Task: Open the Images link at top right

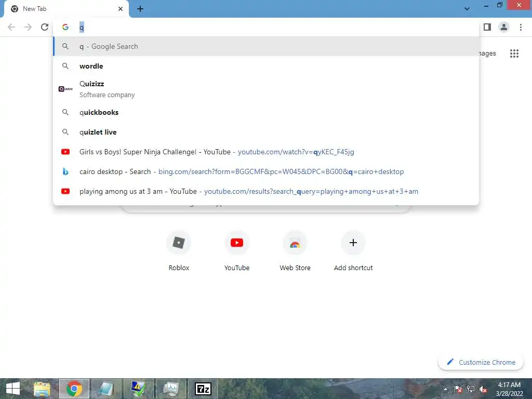Action: (487, 54)
